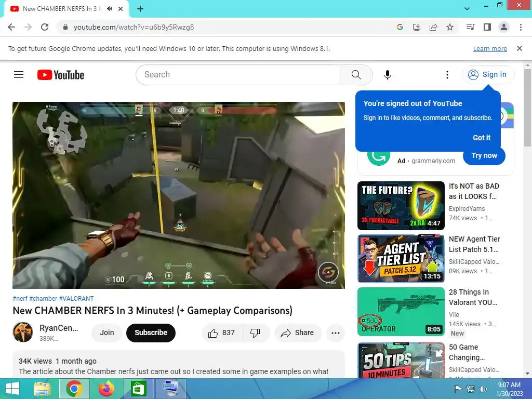532x399 pixels.
Task: Click the video player area
Action: pyautogui.click(x=179, y=195)
